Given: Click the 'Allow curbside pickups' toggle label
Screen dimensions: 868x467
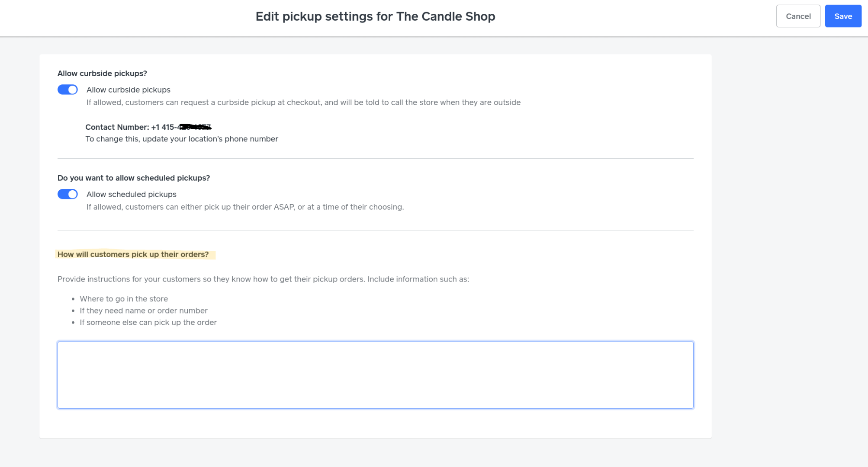Looking at the screenshot, I should pyautogui.click(x=128, y=90).
